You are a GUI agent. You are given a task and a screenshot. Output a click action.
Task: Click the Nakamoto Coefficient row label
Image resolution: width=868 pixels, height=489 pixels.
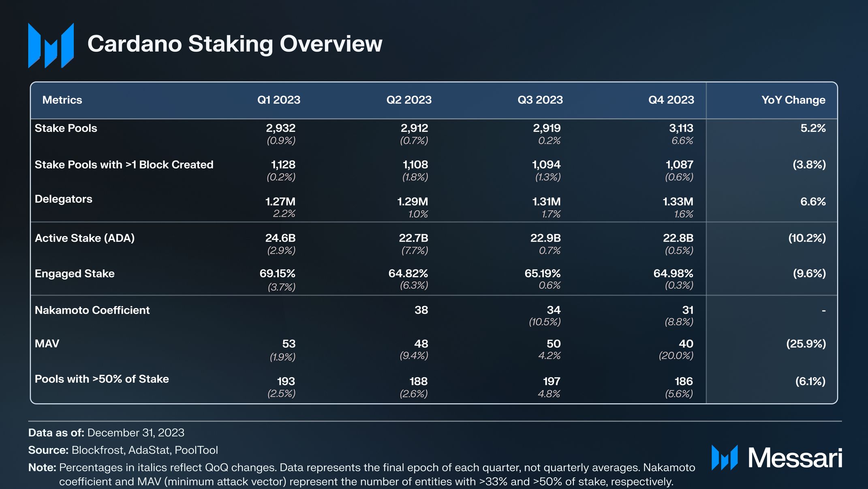[x=92, y=310]
